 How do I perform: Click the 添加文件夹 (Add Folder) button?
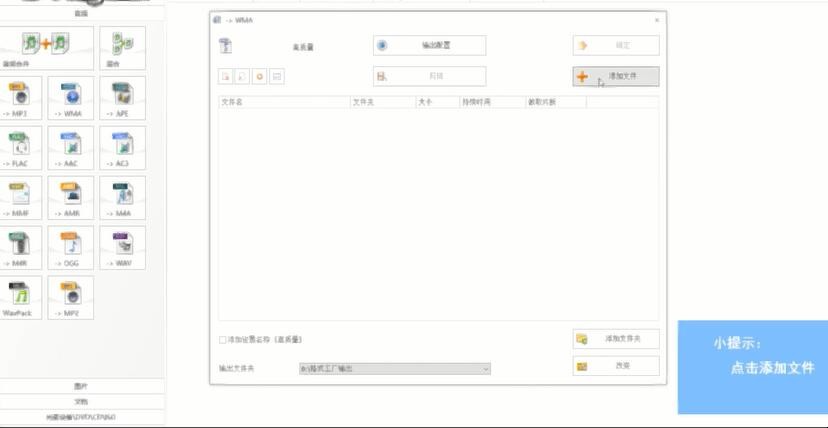tap(616, 339)
